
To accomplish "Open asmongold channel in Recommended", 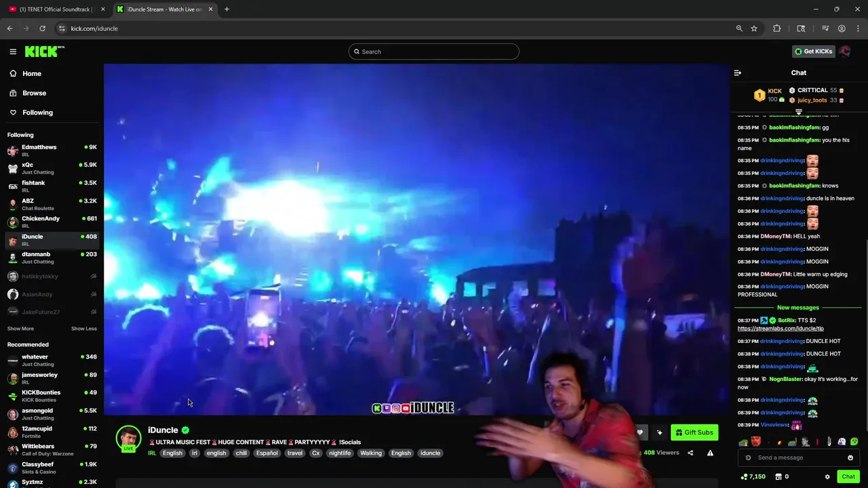I will pyautogui.click(x=52, y=413).
